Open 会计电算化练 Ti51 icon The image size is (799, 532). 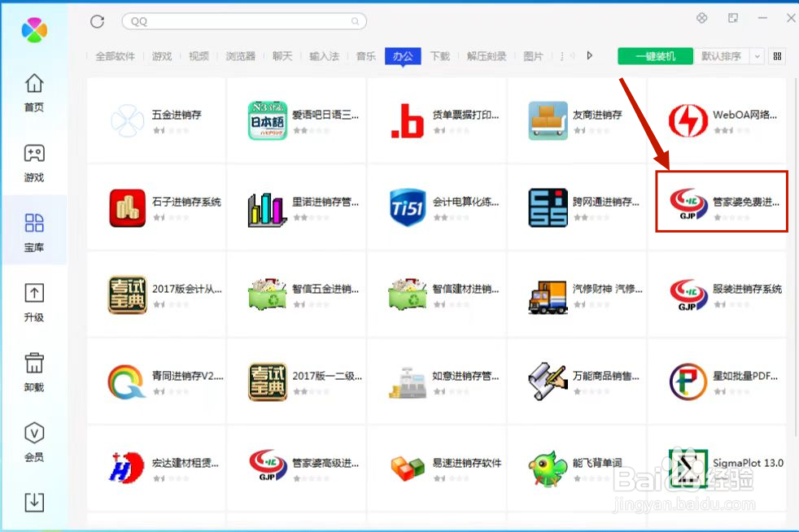click(x=408, y=208)
